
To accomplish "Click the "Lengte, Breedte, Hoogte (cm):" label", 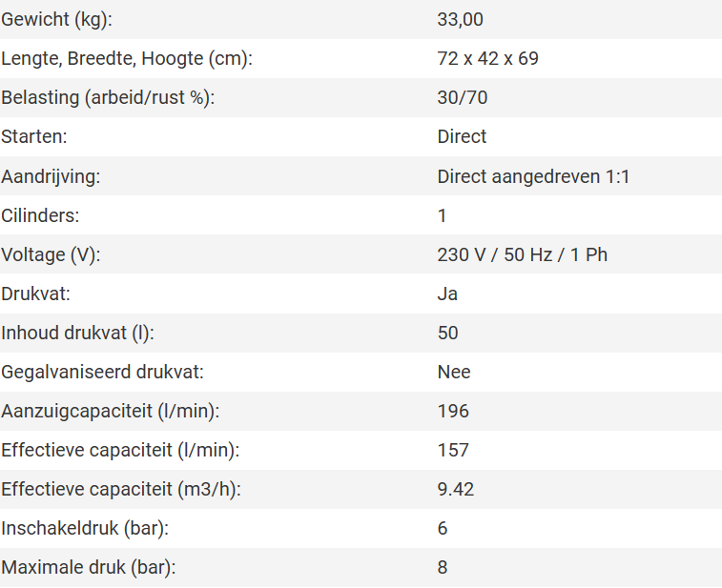I will tap(126, 58).
